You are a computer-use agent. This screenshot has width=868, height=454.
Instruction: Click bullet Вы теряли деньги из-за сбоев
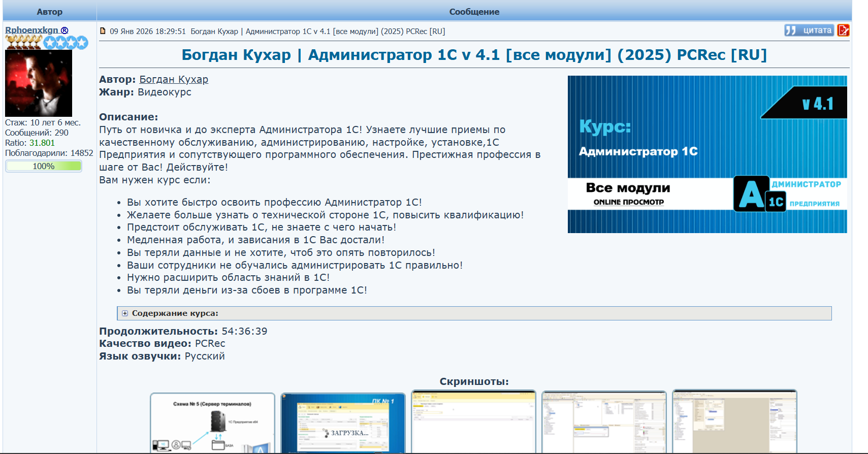(247, 290)
